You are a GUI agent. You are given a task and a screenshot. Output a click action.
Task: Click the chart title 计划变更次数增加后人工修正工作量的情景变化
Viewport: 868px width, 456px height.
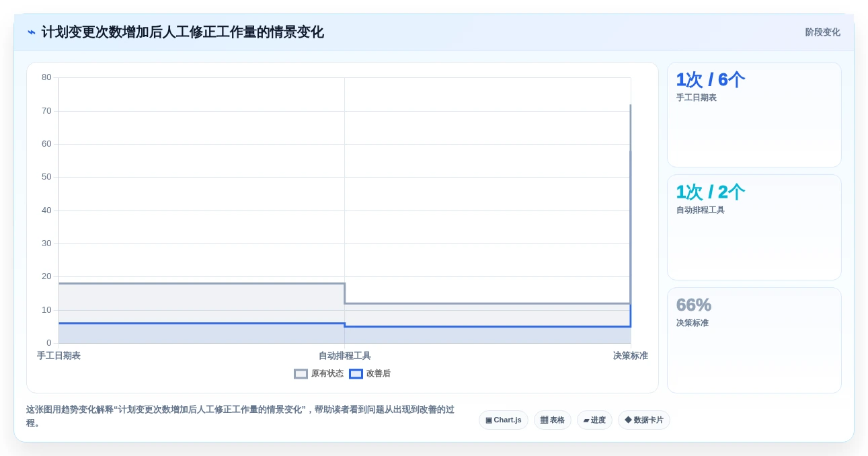coord(183,32)
